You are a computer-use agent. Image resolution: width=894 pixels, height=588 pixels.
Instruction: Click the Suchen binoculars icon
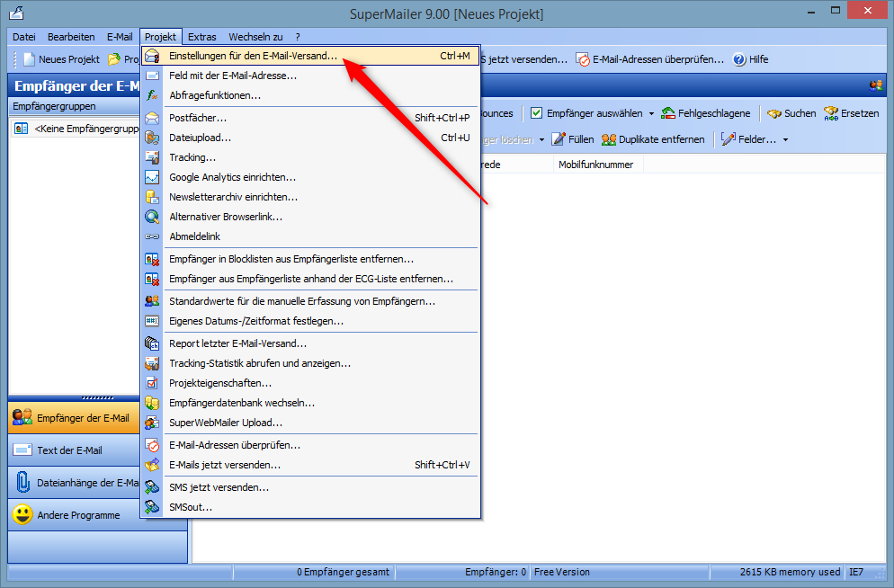[x=773, y=113]
